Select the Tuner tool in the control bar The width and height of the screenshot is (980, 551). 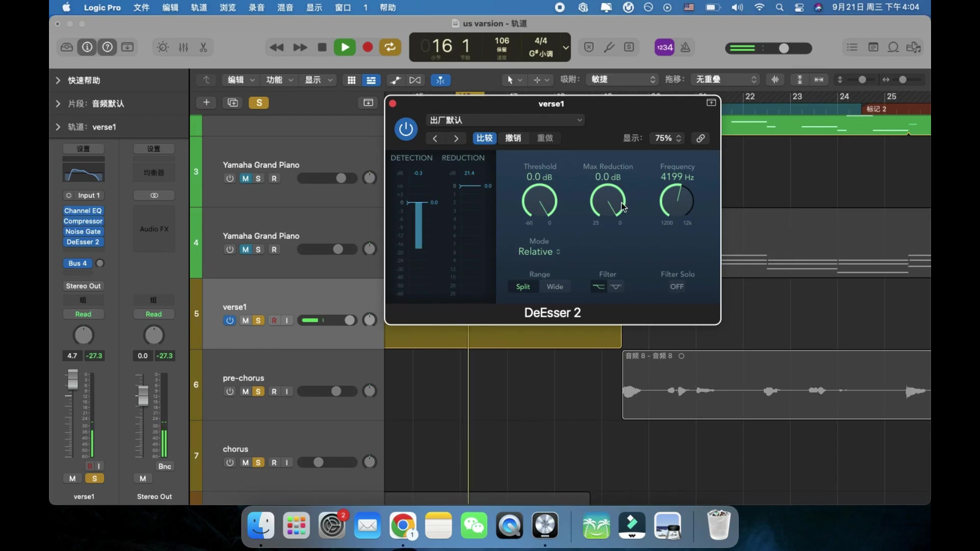(609, 47)
